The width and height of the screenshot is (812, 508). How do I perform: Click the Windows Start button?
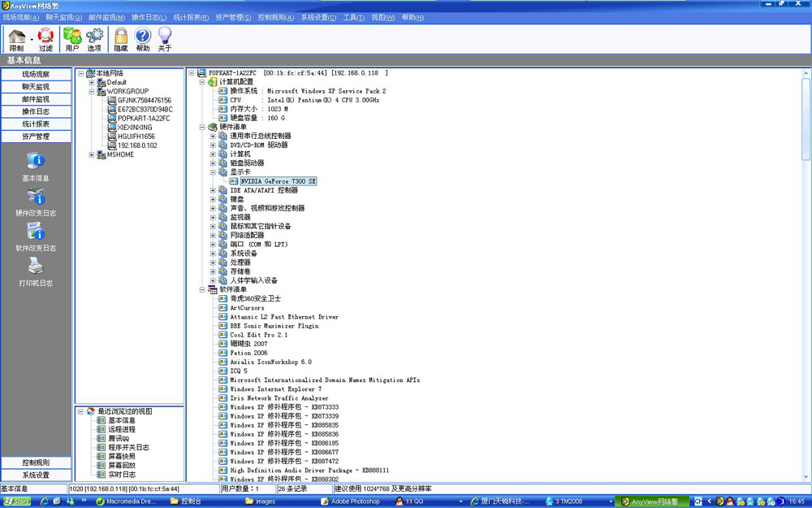17,501
